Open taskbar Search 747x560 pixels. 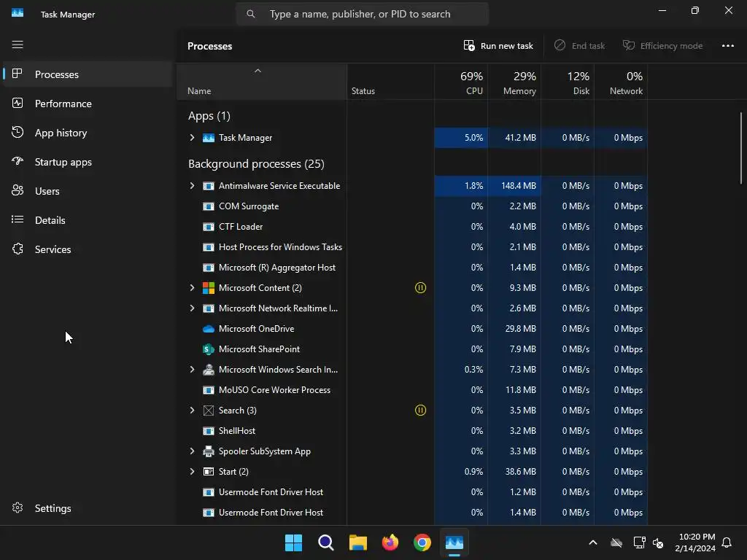point(326,542)
